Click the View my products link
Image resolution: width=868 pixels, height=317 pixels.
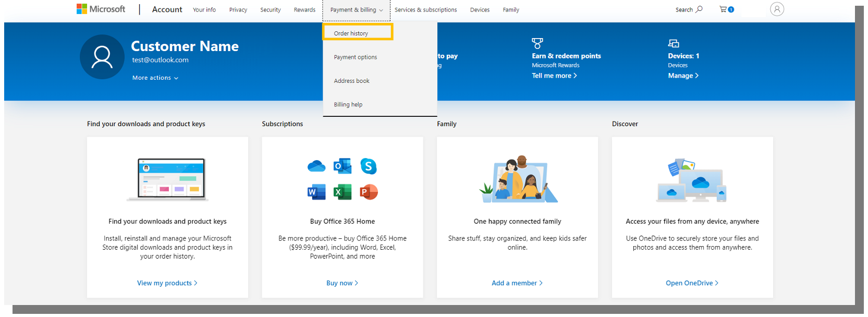click(x=167, y=283)
